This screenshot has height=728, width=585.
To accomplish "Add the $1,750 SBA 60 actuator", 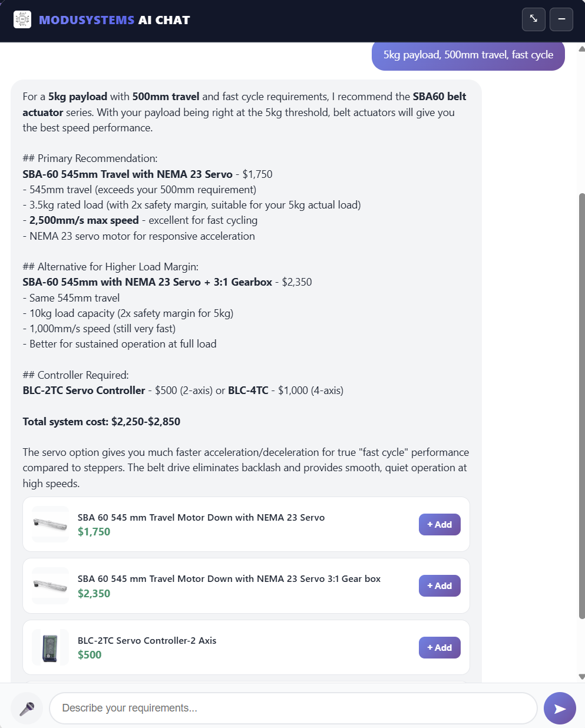I will point(439,524).
